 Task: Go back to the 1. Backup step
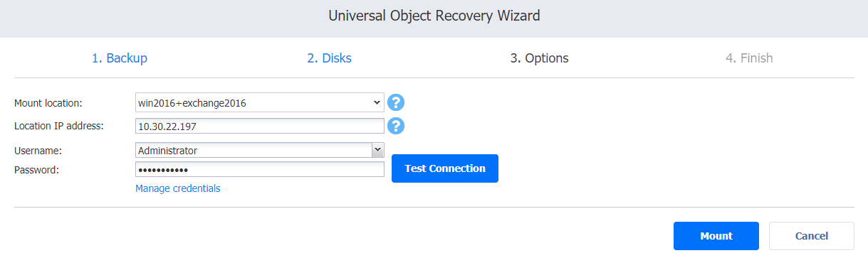coord(120,58)
